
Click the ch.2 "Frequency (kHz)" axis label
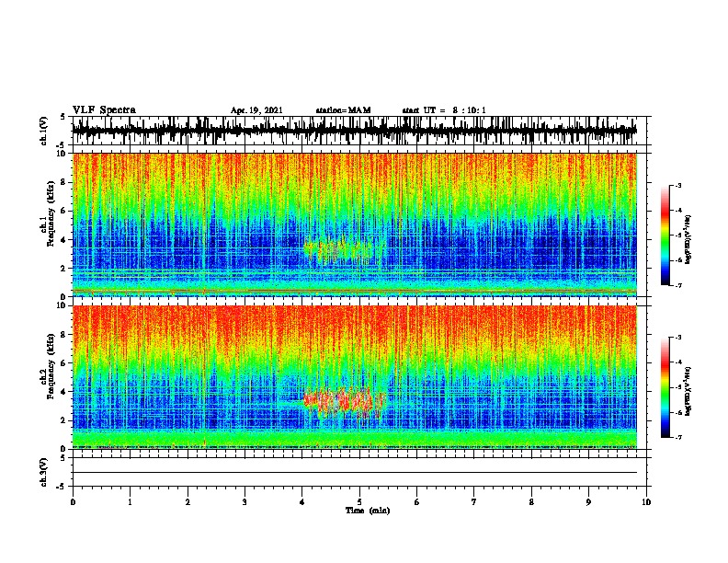(x=51, y=366)
